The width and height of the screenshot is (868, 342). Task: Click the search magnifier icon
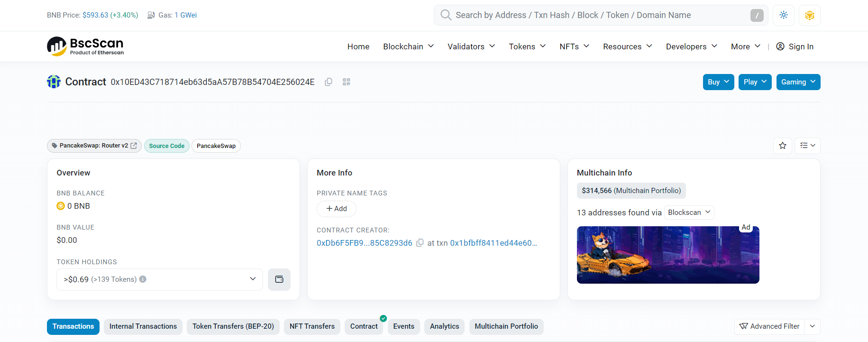click(446, 15)
